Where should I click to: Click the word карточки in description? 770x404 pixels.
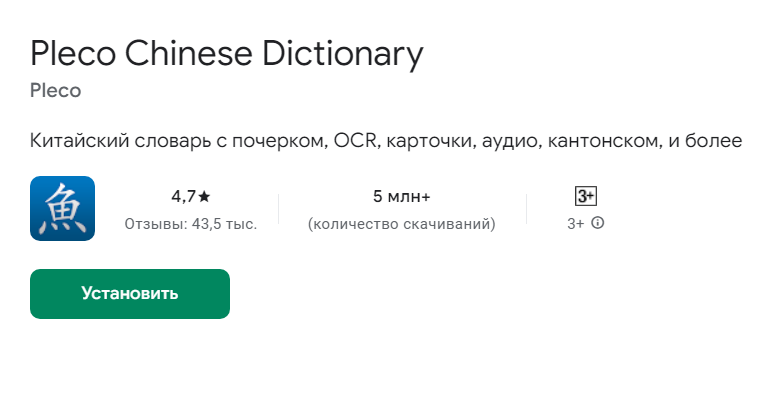click(x=429, y=141)
